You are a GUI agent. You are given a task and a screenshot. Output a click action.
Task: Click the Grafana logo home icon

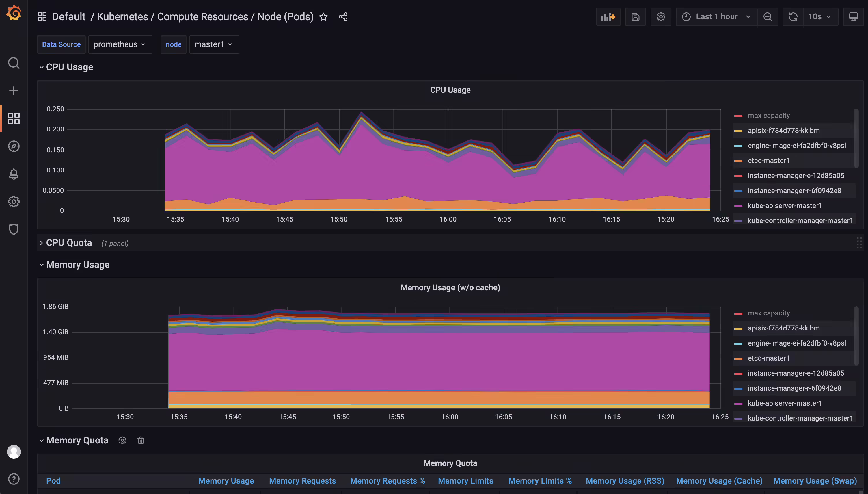[14, 13]
